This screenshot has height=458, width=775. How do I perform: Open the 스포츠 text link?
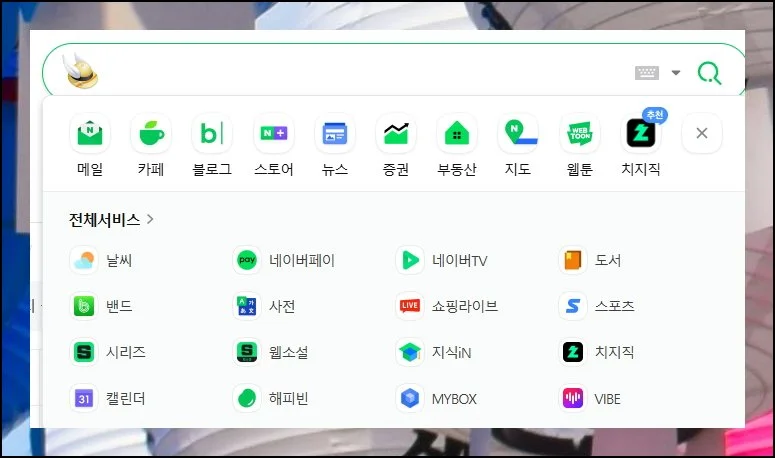pyautogui.click(x=614, y=306)
